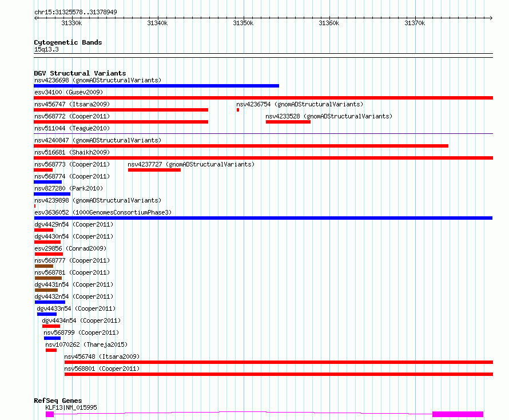Image resolution: width=509 pixels, height=420 pixels.
Task: Click the dgv4431n54 brown variant bar
Action: (x=46, y=290)
